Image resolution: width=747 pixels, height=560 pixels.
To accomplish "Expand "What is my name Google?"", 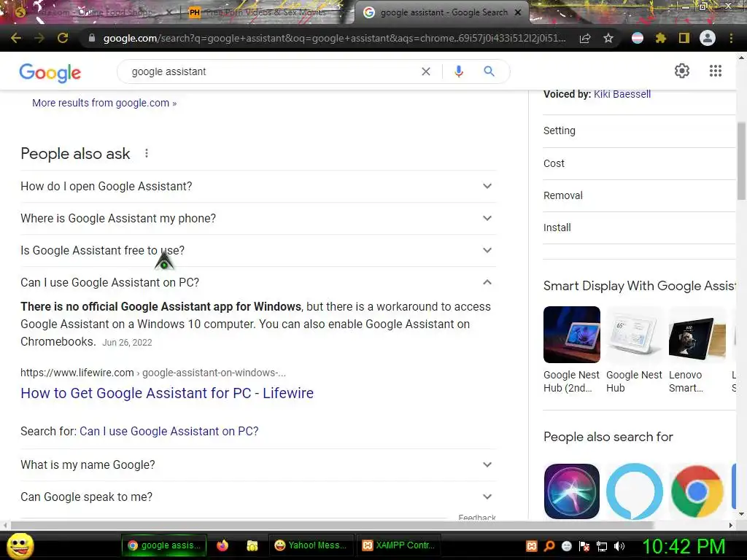I will click(x=258, y=464).
